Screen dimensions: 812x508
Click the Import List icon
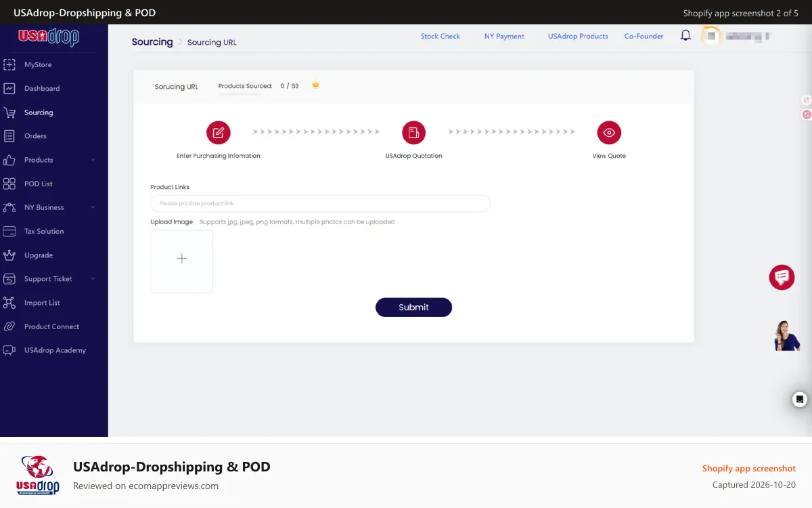pyautogui.click(x=9, y=303)
